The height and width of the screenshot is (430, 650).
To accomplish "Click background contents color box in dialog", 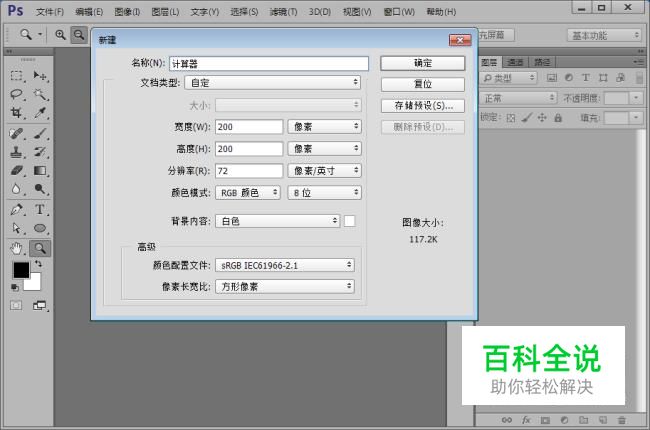I will tap(349, 221).
